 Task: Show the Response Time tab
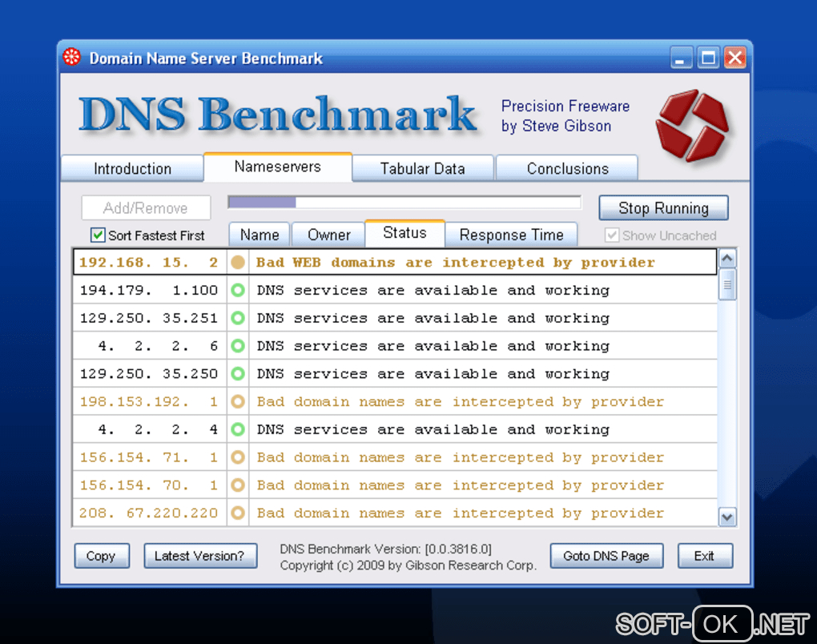tap(511, 235)
